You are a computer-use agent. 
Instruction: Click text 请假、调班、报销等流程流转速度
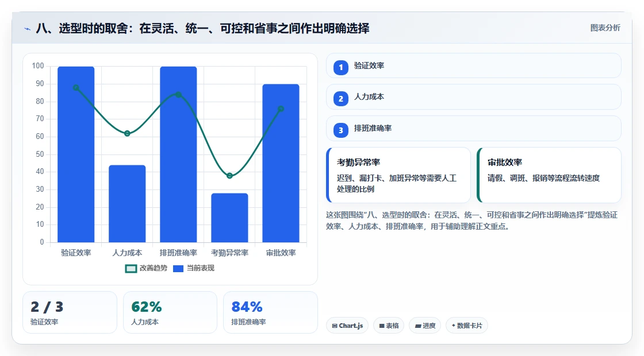[543, 178]
